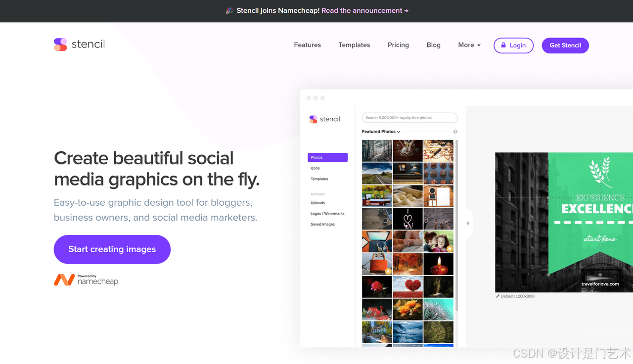This screenshot has height=364, width=633.
Task: Click the royalty-free photos search field
Action: 410,118
